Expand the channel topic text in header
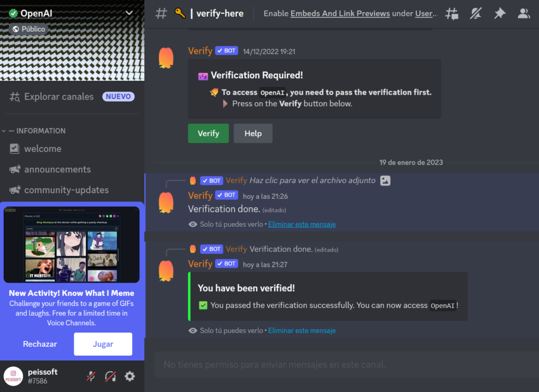The height and width of the screenshot is (392, 539). point(351,14)
